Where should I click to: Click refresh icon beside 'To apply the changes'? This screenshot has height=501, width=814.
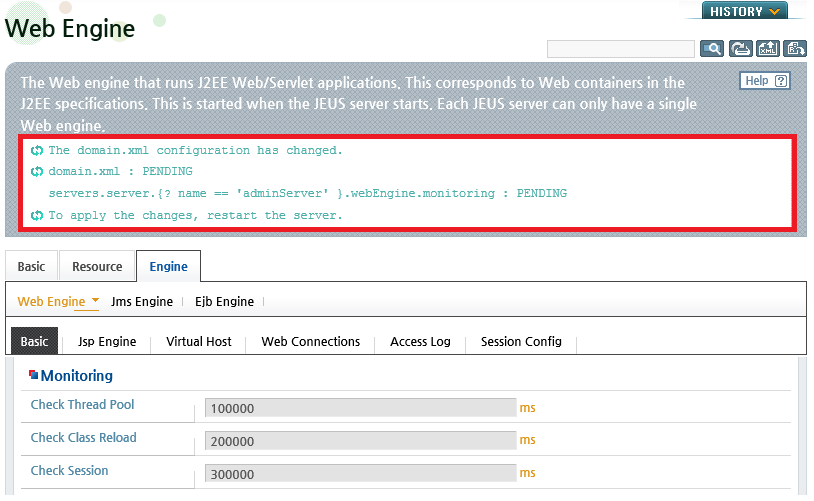[36, 215]
